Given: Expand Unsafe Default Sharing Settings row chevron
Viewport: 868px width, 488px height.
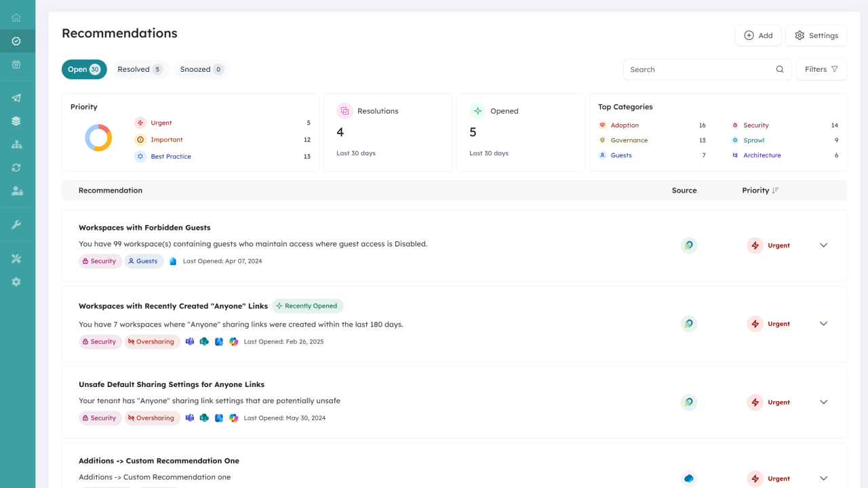Looking at the screenshot, I should (823, 402).
